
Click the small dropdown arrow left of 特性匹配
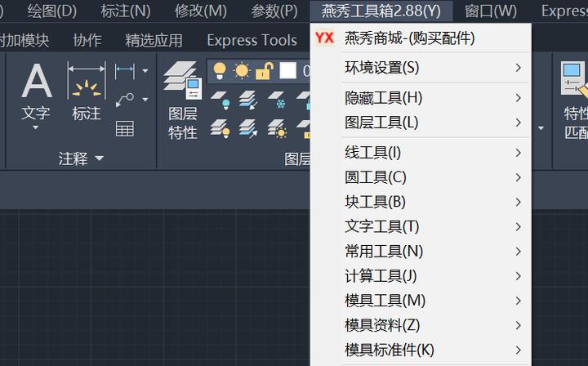pos(541,128)
